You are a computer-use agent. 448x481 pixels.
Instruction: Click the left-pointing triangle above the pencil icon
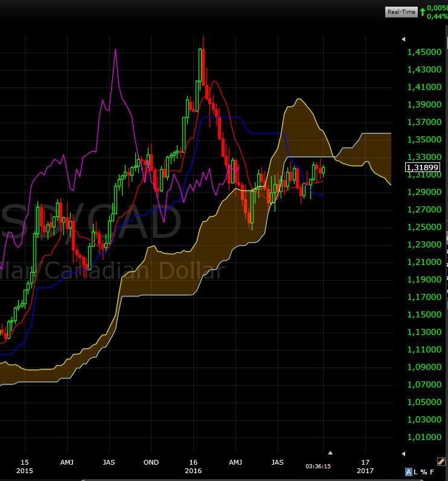point(403,453)
